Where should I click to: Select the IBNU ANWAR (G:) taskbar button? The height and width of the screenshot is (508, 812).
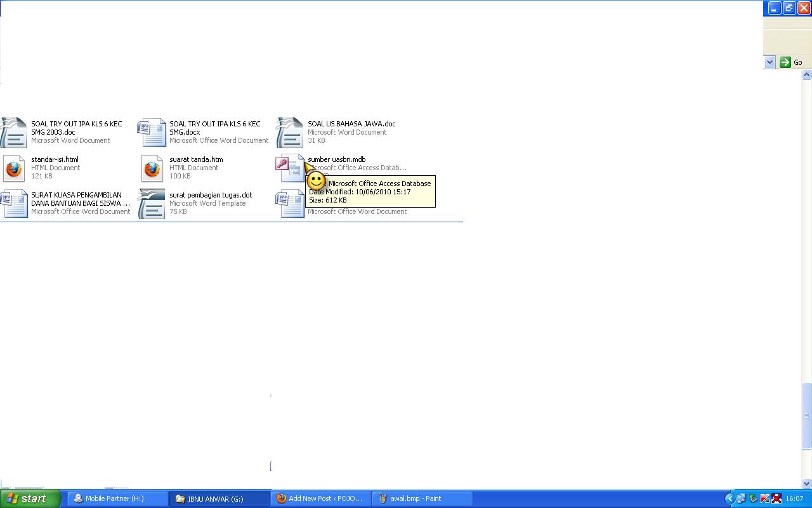click(219, 498)
